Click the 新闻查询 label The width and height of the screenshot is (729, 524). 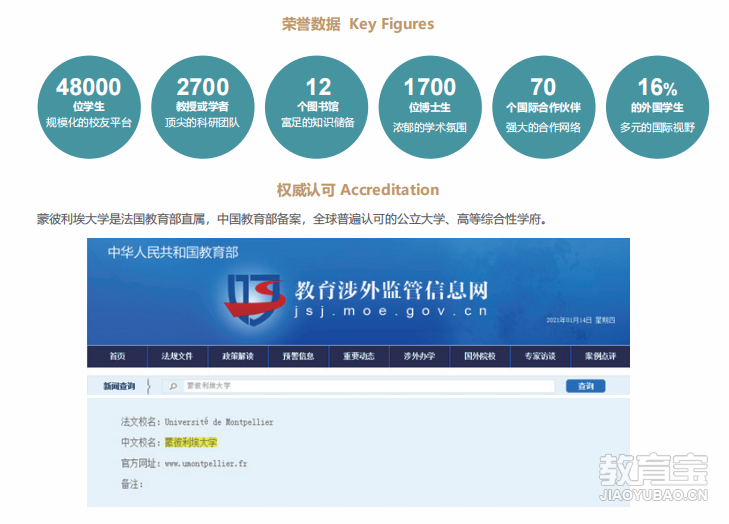[x=119, y=386]
